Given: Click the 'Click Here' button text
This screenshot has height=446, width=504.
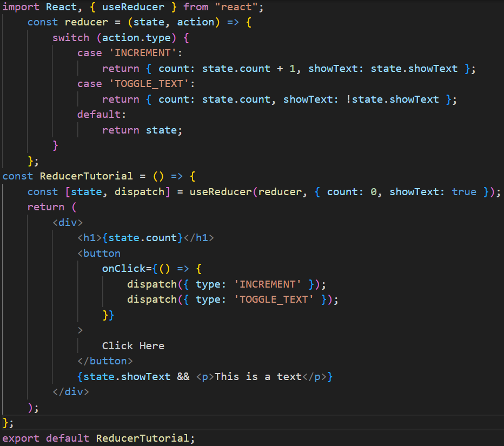Looking at the screenshot, I should pyautogui.click(x=133, y=346).
